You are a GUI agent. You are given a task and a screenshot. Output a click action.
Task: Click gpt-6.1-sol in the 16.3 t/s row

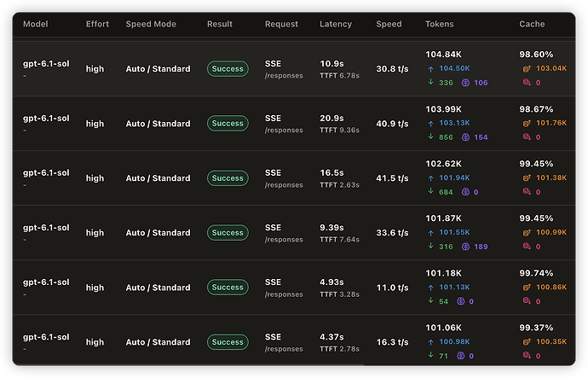pos(46,337)
